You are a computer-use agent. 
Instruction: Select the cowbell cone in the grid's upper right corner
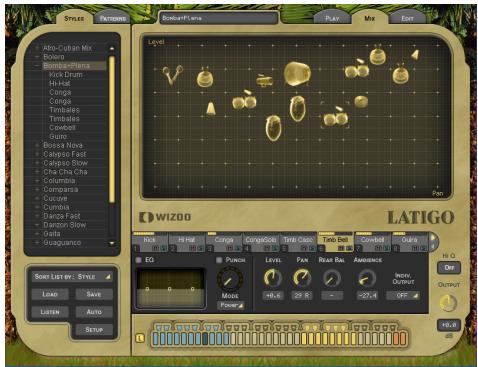click(415, 55)
